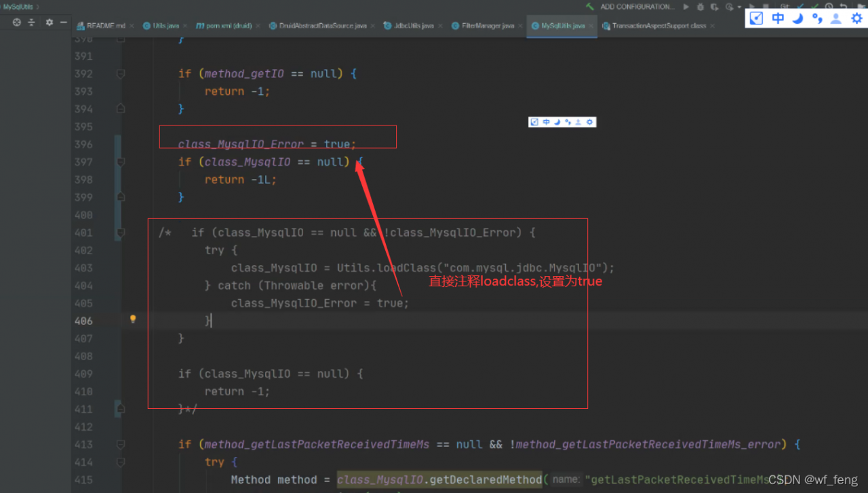This screenshot has height=493, width=868.
Task: Open the Add Configuration selector
Action: coord(637,7)
